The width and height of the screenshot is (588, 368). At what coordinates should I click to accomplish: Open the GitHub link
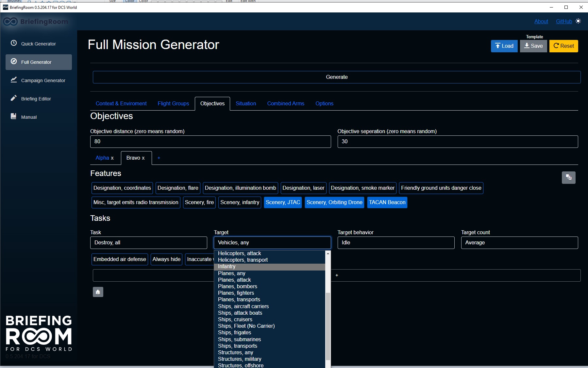coord(564,22)
